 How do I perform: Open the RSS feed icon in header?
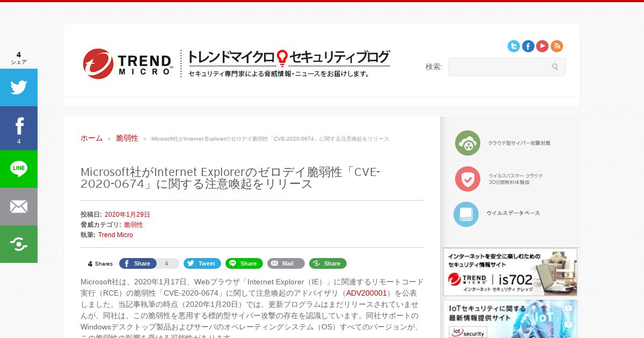tap(557, 46)
